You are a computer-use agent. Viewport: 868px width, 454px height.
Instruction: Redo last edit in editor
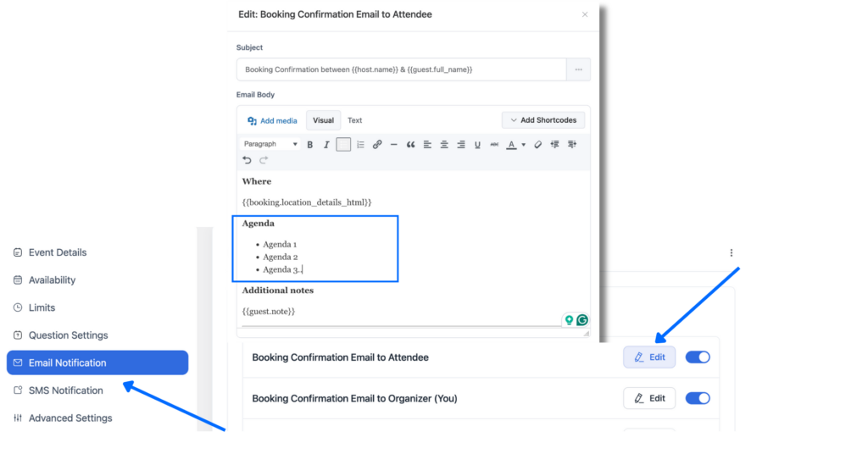click(x=264, y=160)
